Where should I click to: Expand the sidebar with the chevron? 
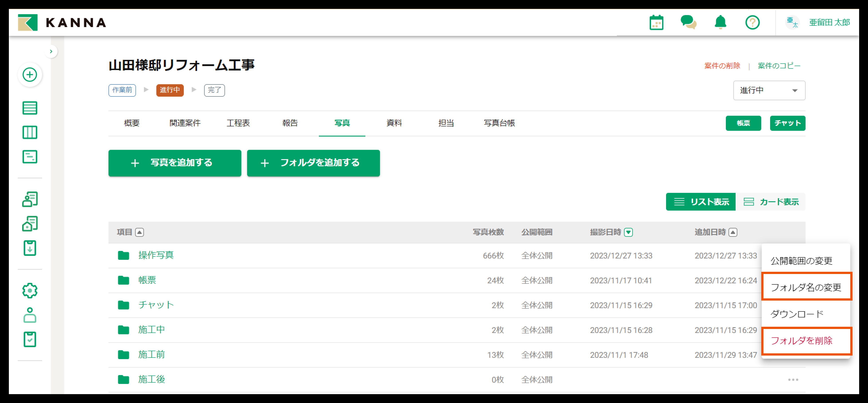coord(51,52)
